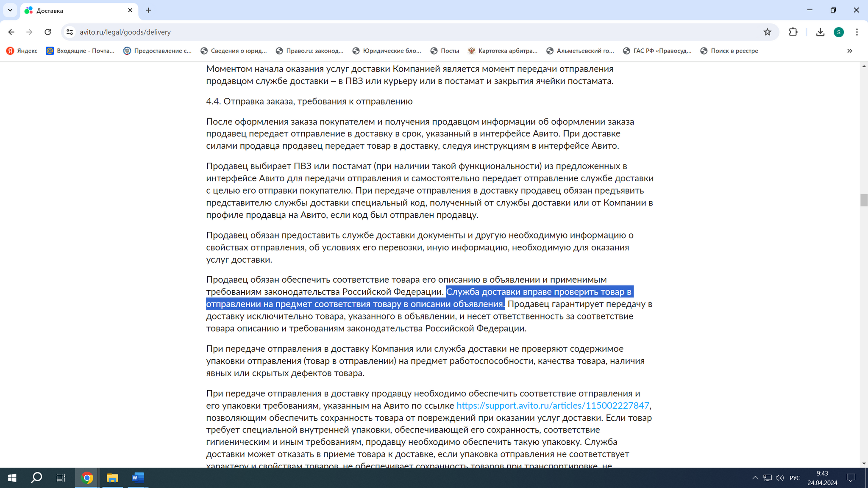Image resolution: width=868 pixels, height=488 pixels.
Task: Open the Входящие - Почта bookmark
Action: (x=81, y=51)
